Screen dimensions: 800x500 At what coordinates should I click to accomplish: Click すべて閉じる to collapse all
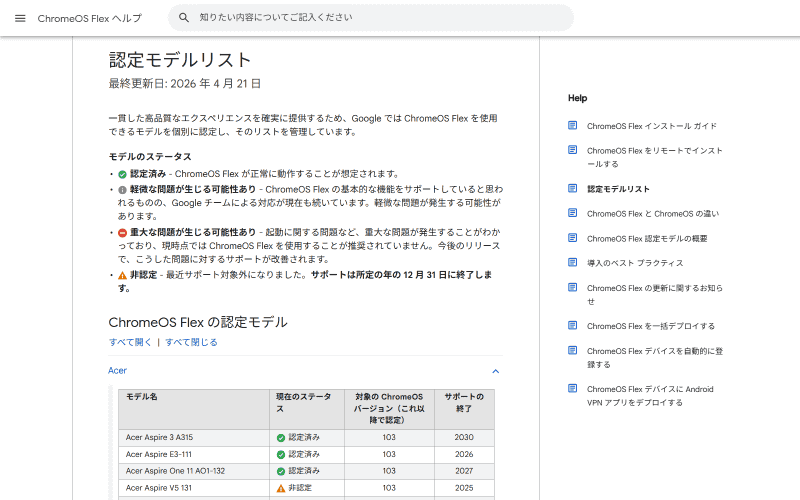click(x=191, y=342)
